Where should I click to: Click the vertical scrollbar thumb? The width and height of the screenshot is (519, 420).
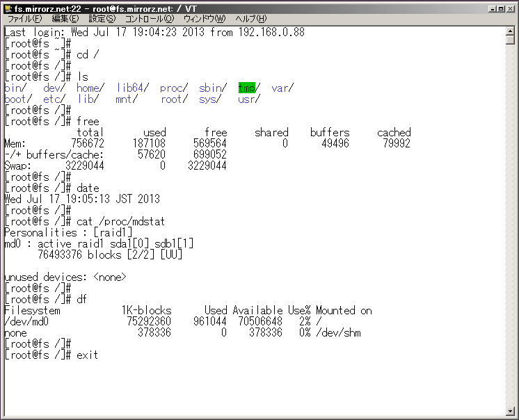tap(511, 39)
